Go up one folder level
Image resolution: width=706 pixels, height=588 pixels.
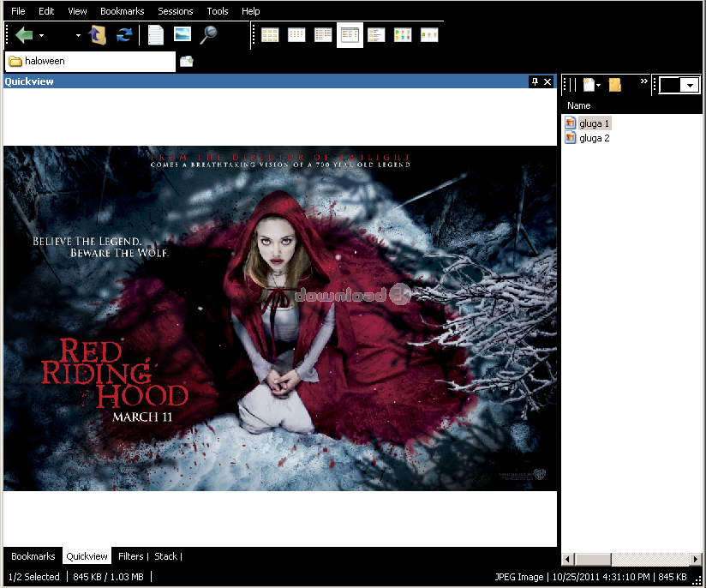click(98, 34)
